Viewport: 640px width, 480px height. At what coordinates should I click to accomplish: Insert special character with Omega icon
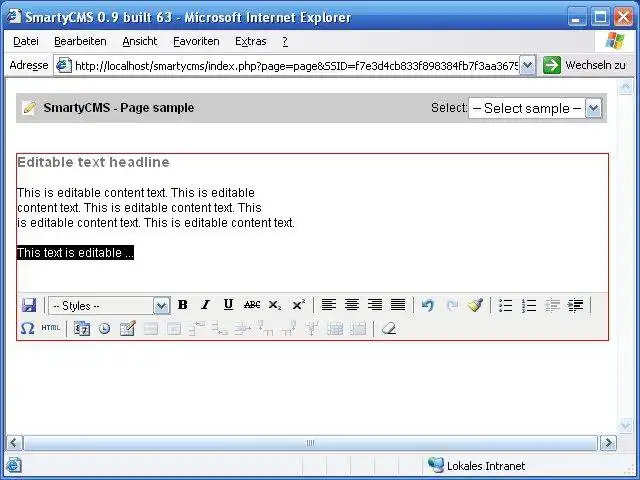pyautogui.click(x=27, y=328)
